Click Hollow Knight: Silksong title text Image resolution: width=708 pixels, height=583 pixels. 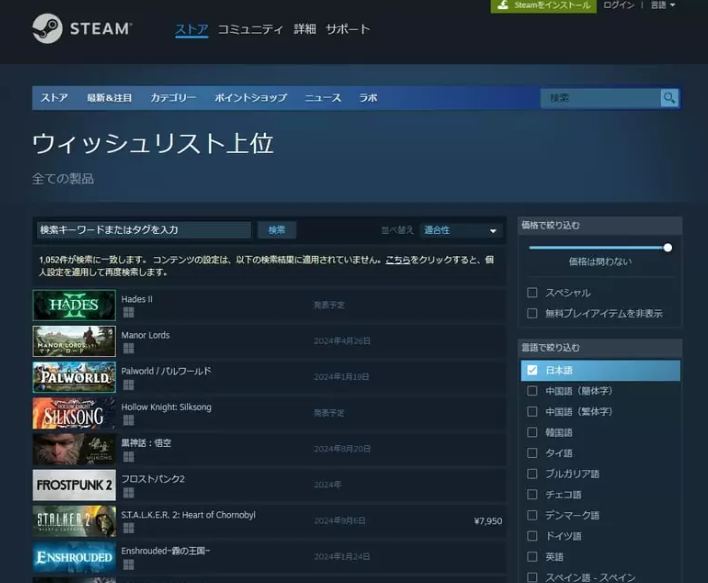click(x=166, y=407)
